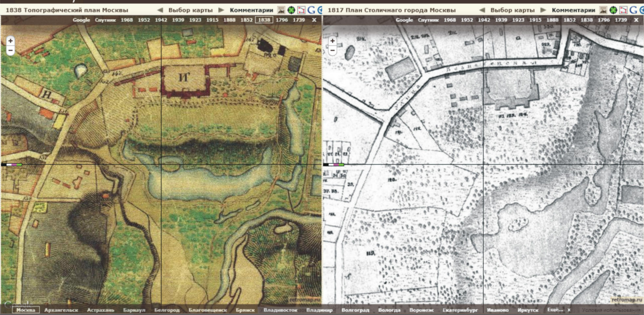
Task: Choose Владивосток in the city bar
Action: pos(281,310)
